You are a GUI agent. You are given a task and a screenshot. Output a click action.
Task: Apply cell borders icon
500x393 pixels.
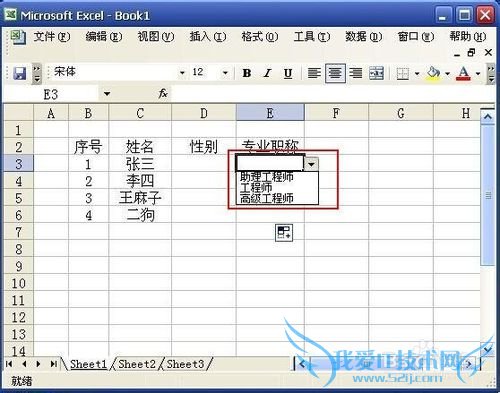coord(403,73)
